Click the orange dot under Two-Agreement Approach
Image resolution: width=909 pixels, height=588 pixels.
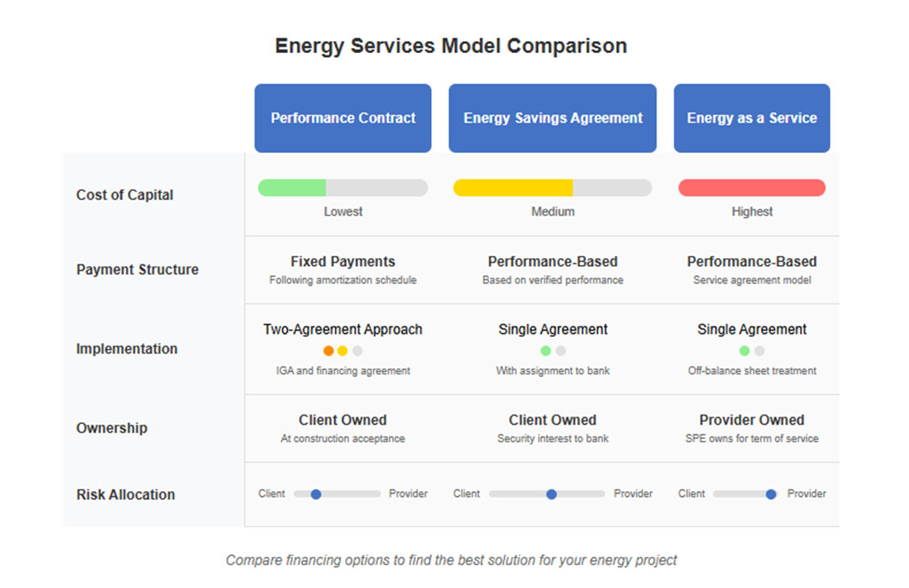point(328,351)
